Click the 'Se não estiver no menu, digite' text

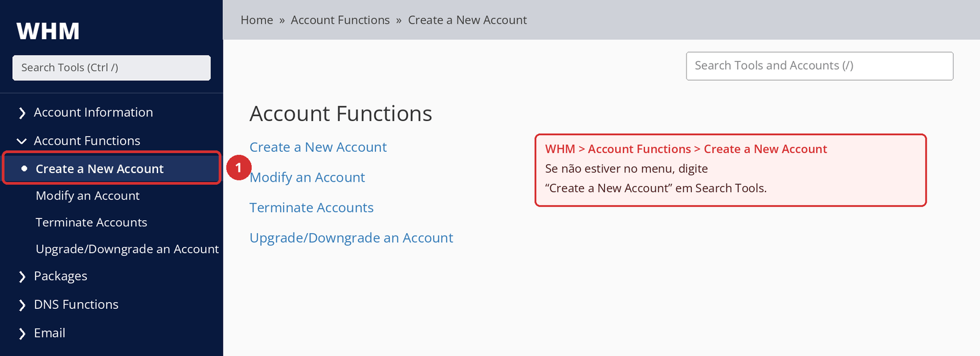[x=627, y=169]
